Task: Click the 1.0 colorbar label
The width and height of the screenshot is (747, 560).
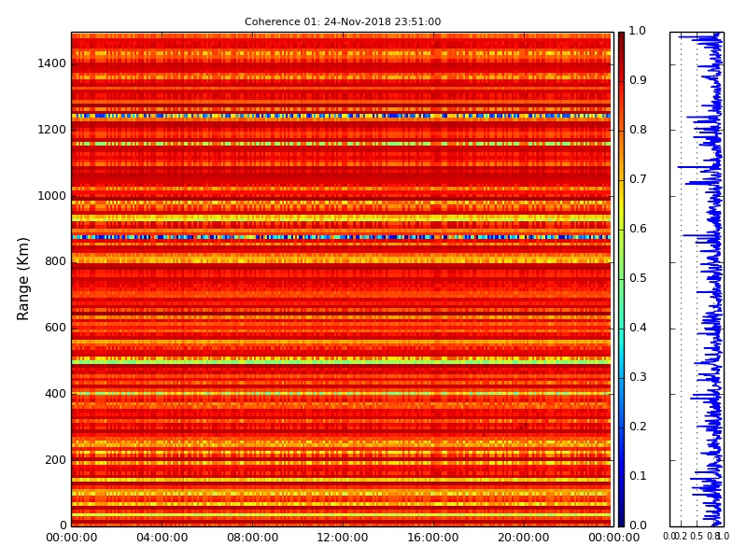Action: 638,31
